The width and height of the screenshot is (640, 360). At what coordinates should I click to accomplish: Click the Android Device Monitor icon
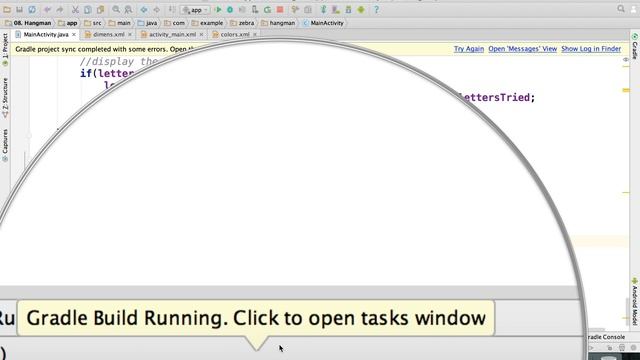[361, 9]
